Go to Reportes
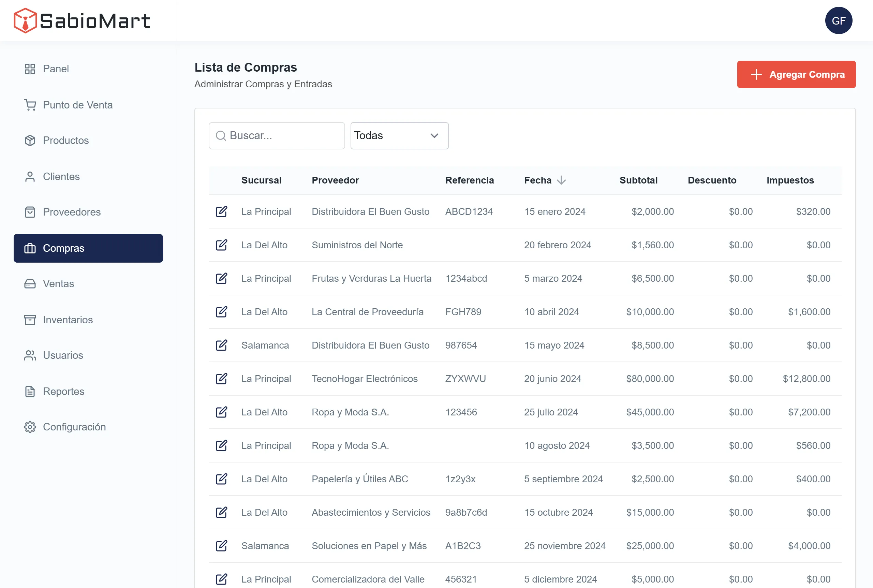This screenshot has height=588, width=873. (x=88, y=392)
